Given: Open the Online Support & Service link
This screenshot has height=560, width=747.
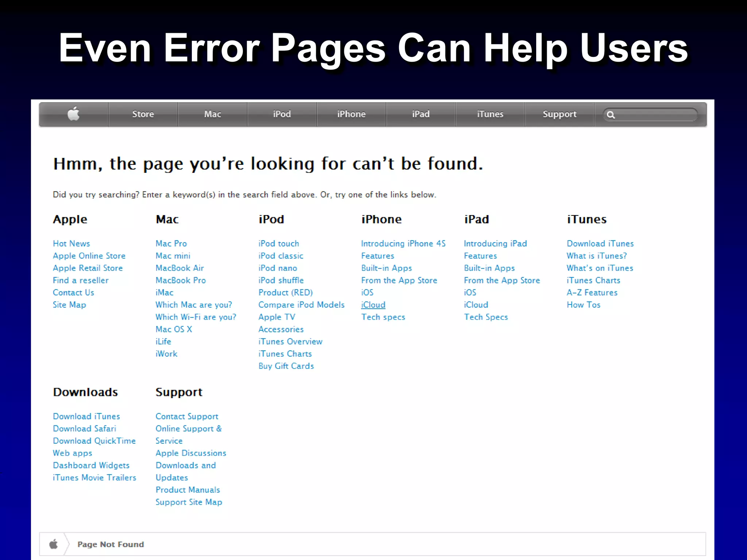Looking at the screenshot, I should [189, 435].
